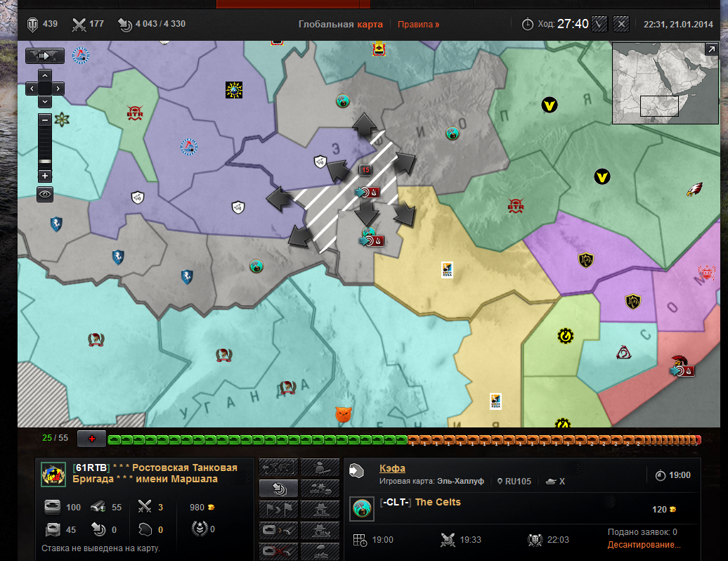Click crossed swords icon beside 177
Image resolution: width=728 pixels, height=561 pixels.
(79, 24)
